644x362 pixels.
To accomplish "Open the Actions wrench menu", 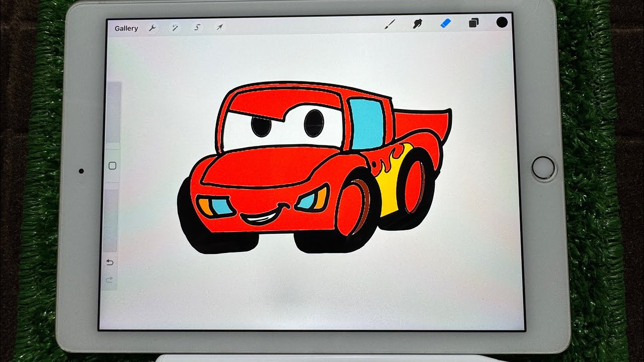I will (152, 28).
